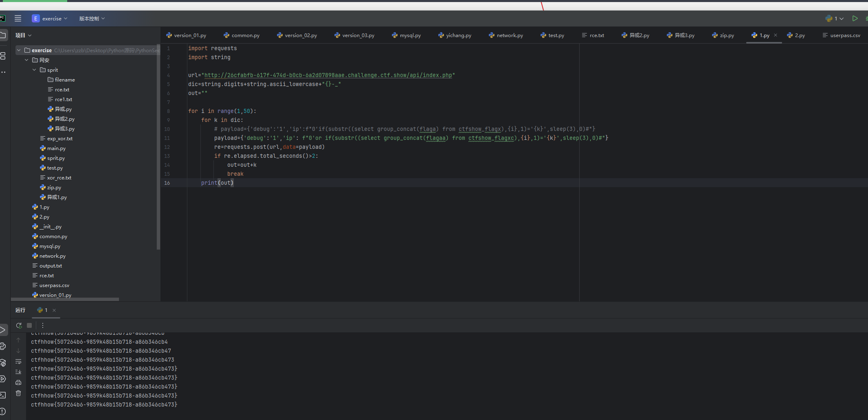The width and height of the screenshot is (868, 420).
Task: Click the project tree horizontal scrollbar
Action: (x=65, y=299)
